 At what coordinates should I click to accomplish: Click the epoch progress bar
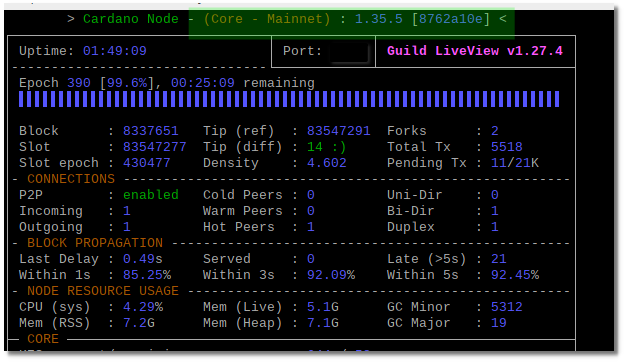click(x=289, y=99)
